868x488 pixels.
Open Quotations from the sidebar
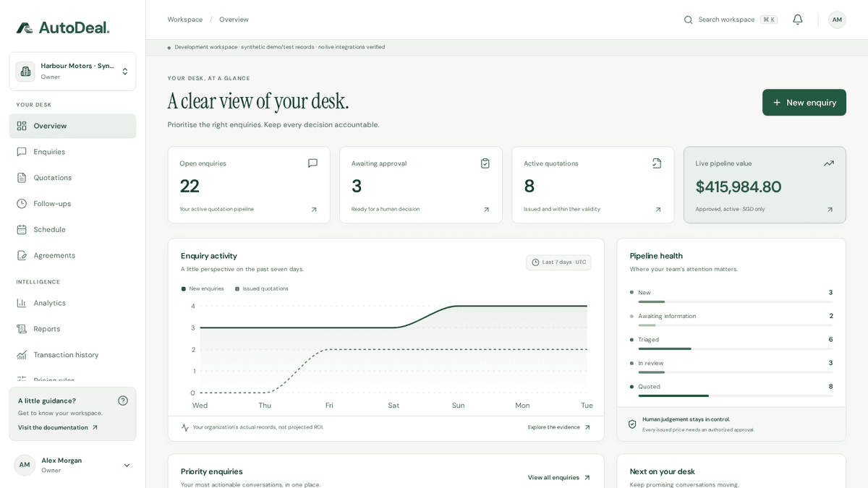click(72, 178)
